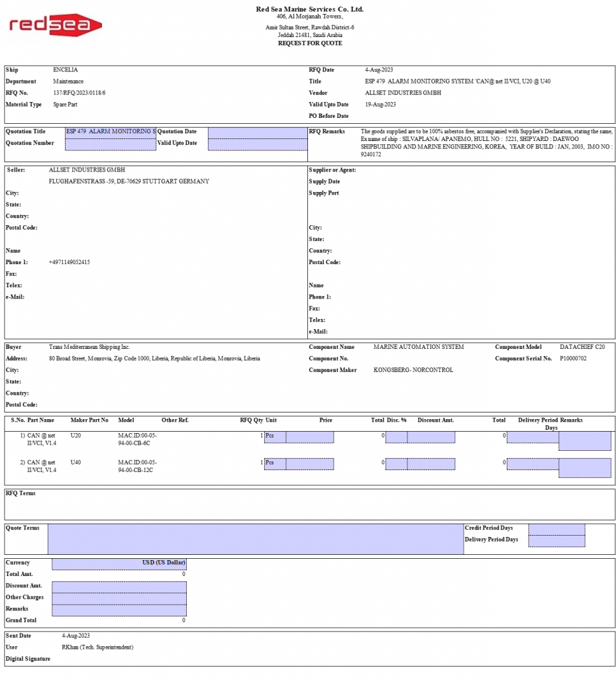Focus the Credit Period Days field
616x678 pixels.
[x=556, y=529]
